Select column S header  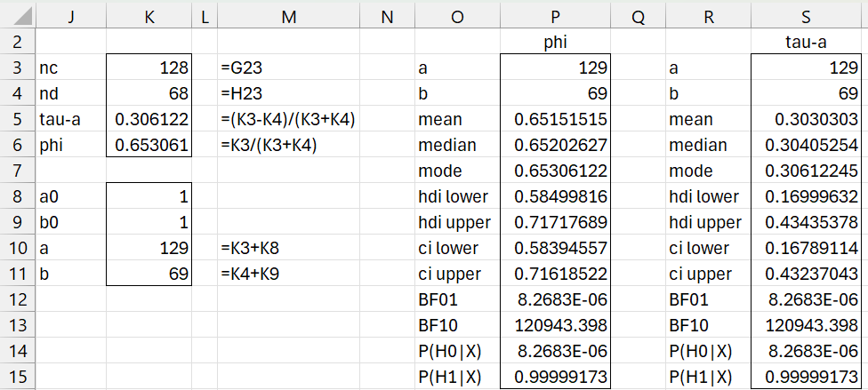[x=806, y=18]
